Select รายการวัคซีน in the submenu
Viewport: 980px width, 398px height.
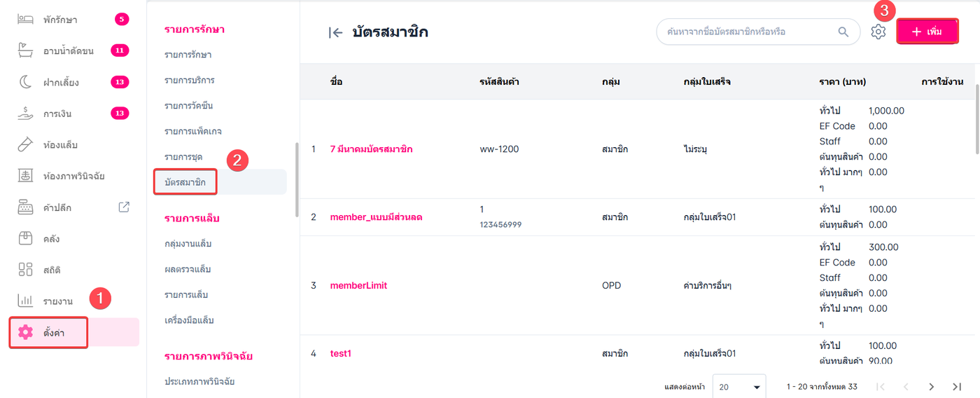click(188, 106)
